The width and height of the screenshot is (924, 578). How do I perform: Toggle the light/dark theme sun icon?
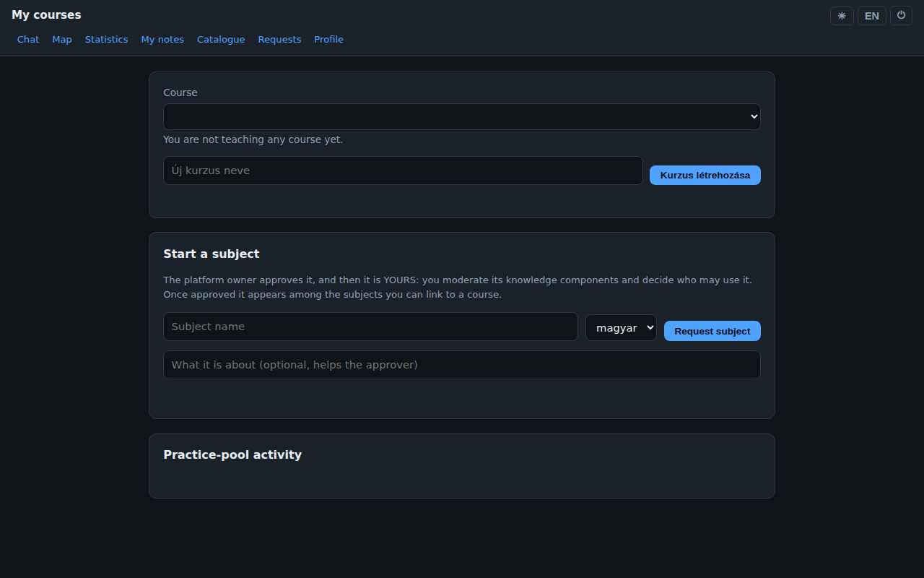point(842,16)
